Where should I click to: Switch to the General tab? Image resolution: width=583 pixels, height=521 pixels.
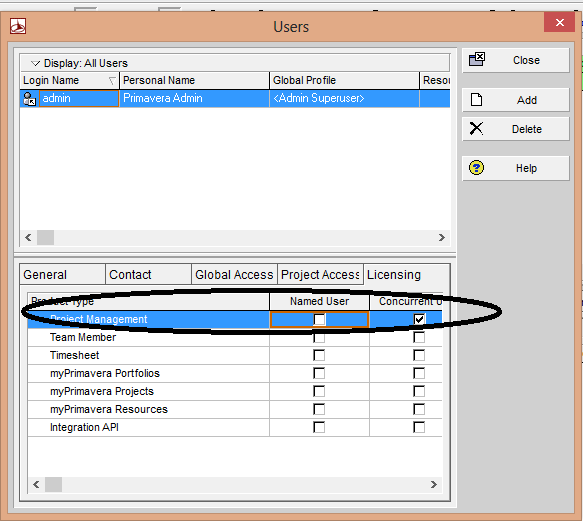tap(62, 274)
